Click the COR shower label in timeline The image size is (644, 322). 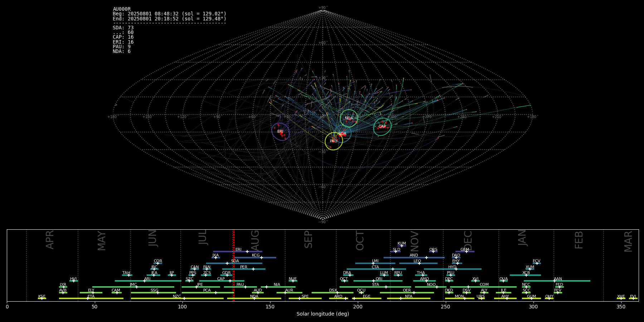[x=158, y=261]
